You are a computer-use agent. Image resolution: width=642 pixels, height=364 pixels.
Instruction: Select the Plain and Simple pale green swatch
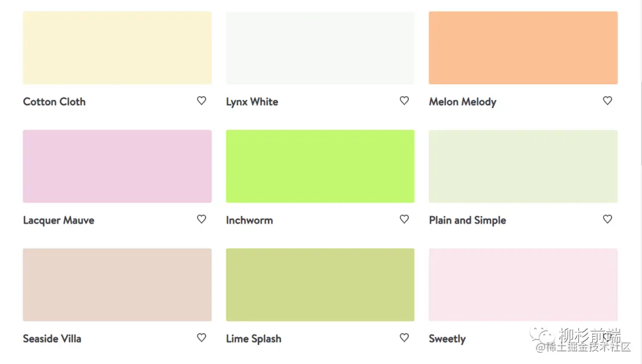pyautogui.click(x=523, y=166)
